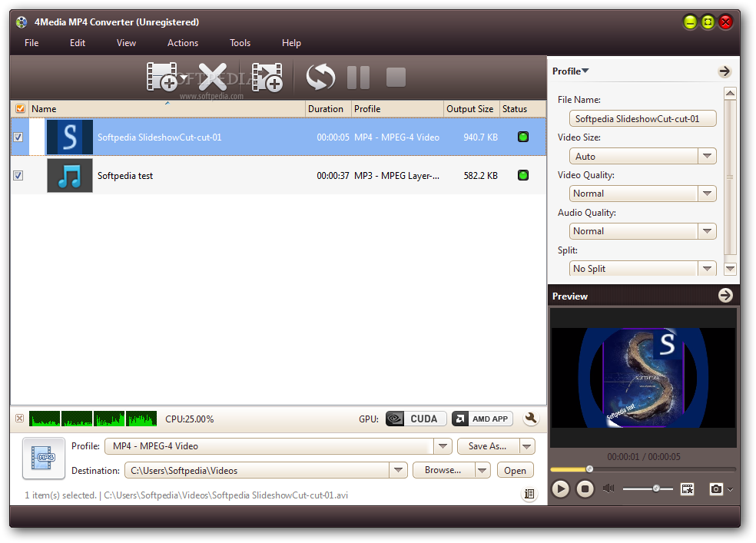Click the green status indicator for Softpedia SlideshowCut-cut-01
The image size is (756, 543).
click(x=523, y=137)
